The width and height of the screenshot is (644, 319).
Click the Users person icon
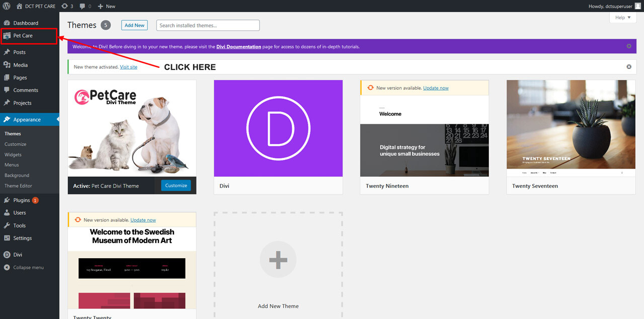pos(7,213)
